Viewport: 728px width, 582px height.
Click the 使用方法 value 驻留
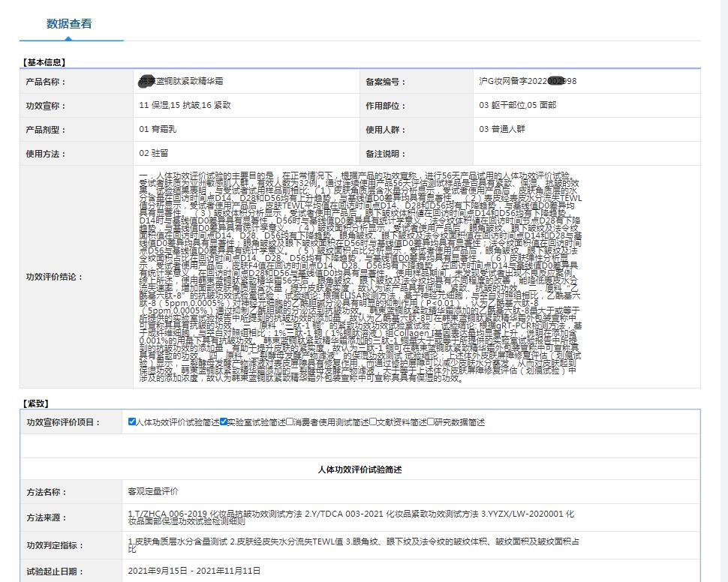(x=155, y=153)
